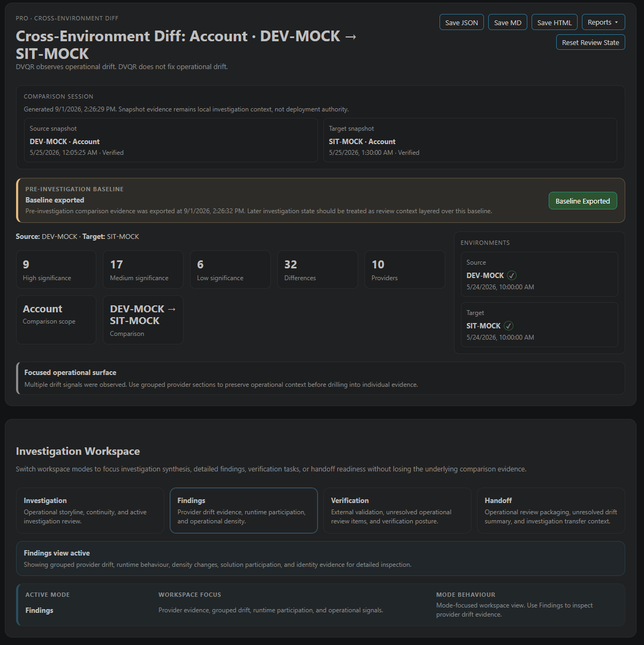Click the Investigation Workspace heading
The height and width of the screenshot is (645, 644).
pyautogui.click(x=78, y=451)
